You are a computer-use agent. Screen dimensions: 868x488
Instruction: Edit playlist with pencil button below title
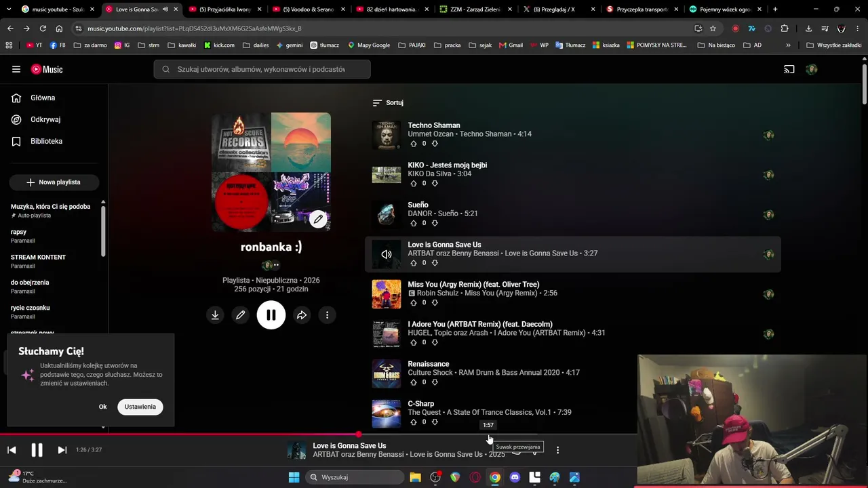[x=241, y=315]
